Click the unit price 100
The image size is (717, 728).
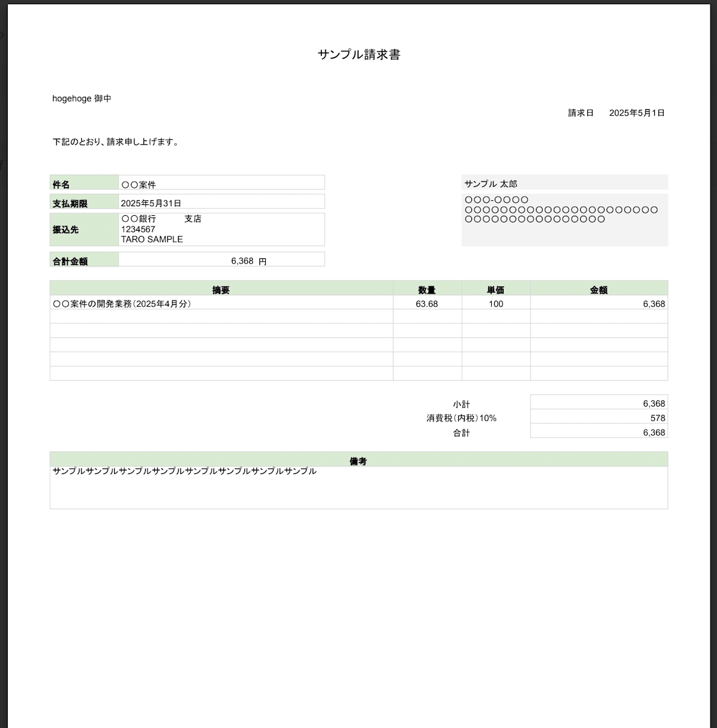coord(496,304)
